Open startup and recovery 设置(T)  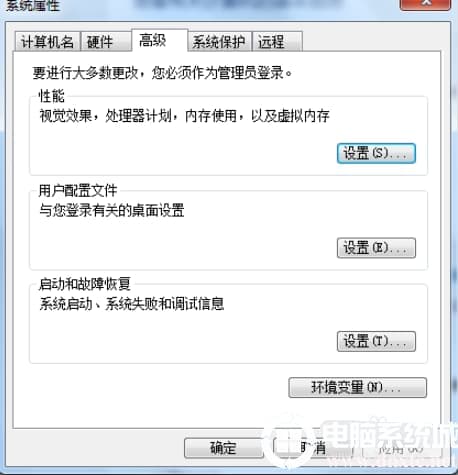(x=376, y=341)
